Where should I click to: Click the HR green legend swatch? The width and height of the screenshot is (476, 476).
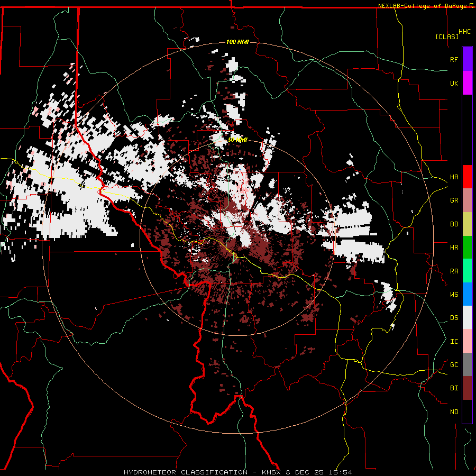[x=467, y=248]
